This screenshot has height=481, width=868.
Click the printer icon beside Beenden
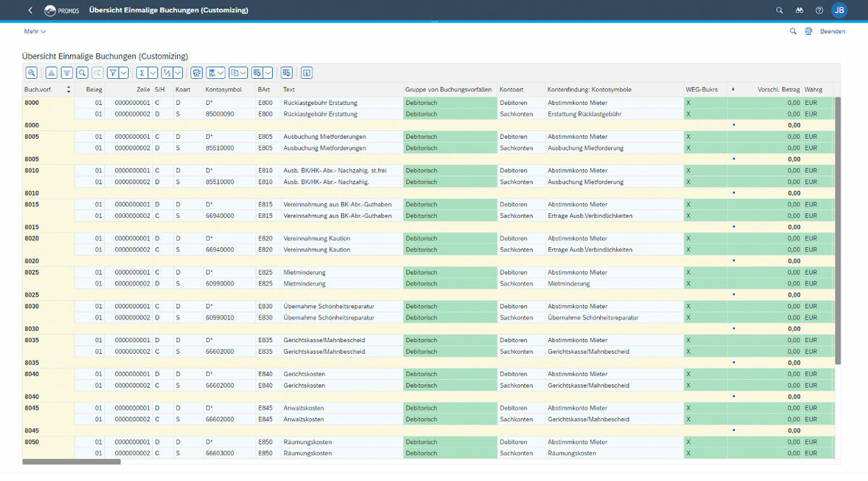click(809, 31)
